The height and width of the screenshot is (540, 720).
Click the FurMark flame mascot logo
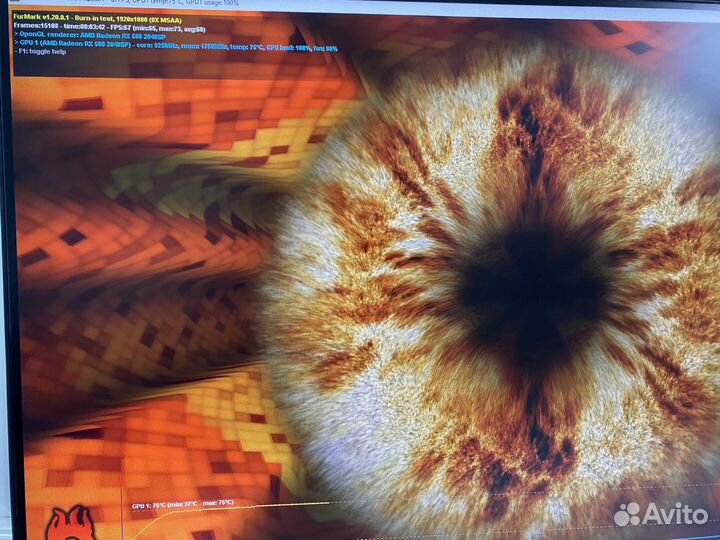pos(70,522)
